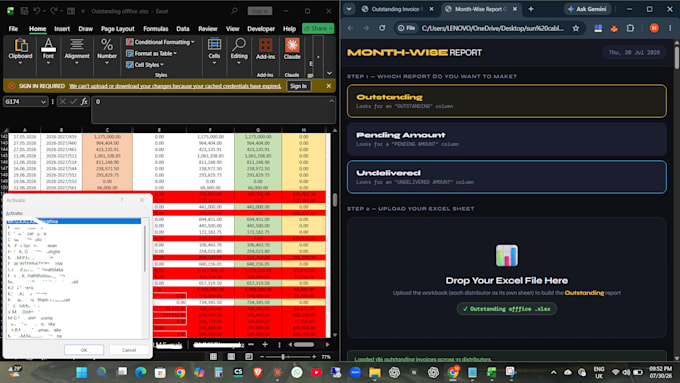The image size is (680, 383).
Task: Expand the Excel formula bar
Action: tap(331, 101)
